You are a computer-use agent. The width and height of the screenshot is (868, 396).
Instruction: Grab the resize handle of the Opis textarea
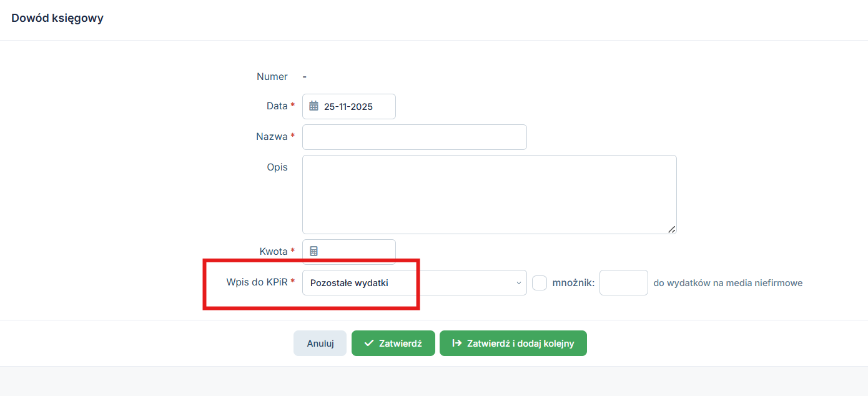point(672,229)
